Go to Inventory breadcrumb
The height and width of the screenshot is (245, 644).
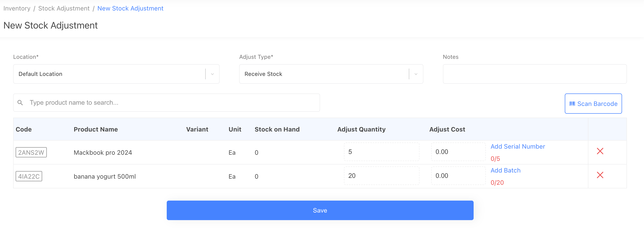pos(17,8)
